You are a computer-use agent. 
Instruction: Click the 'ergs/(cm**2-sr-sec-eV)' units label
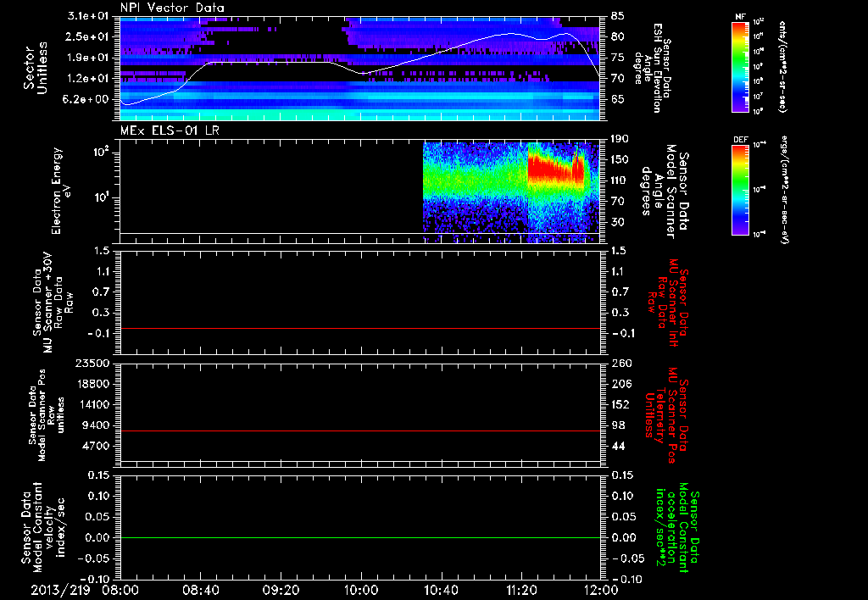click(784, 190)
